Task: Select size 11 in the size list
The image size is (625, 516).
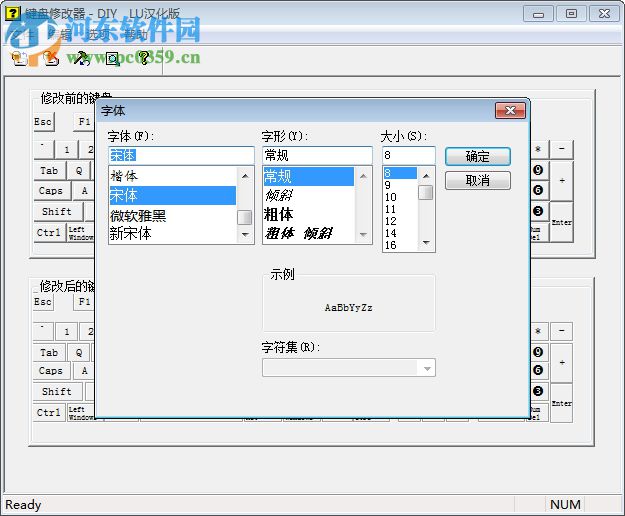Action: click(x=400, y=209)
